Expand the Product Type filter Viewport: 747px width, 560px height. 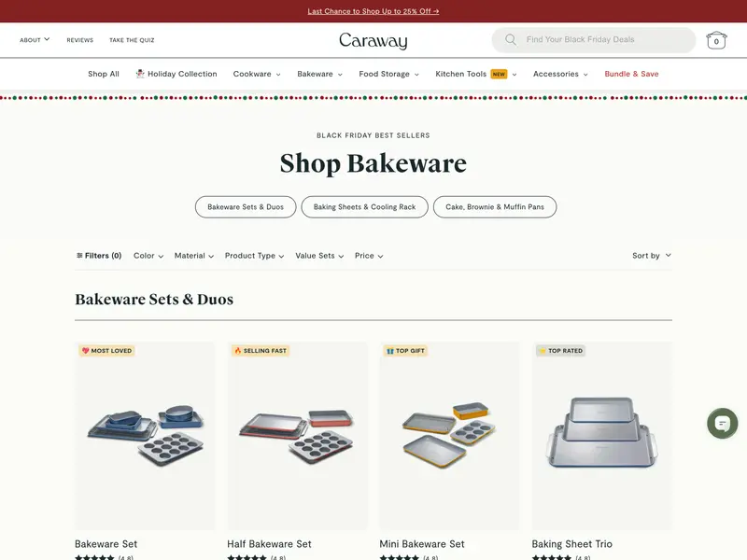[254, 256]
